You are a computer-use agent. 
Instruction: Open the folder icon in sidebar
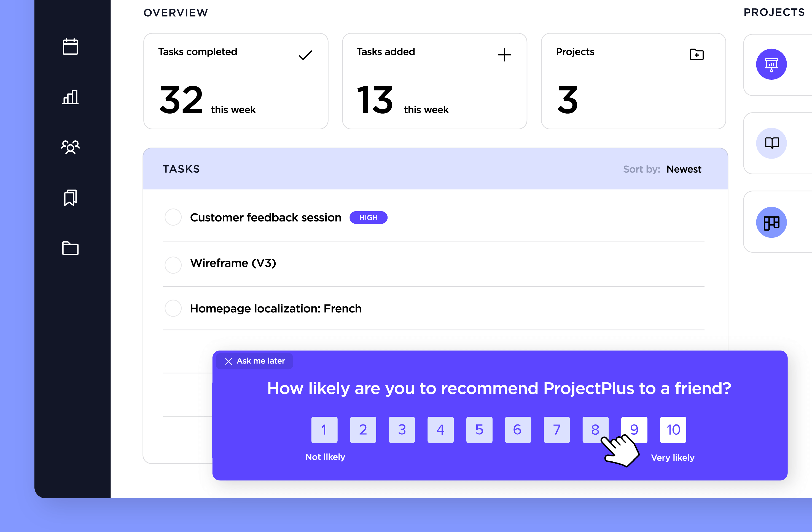coord(70,248)
